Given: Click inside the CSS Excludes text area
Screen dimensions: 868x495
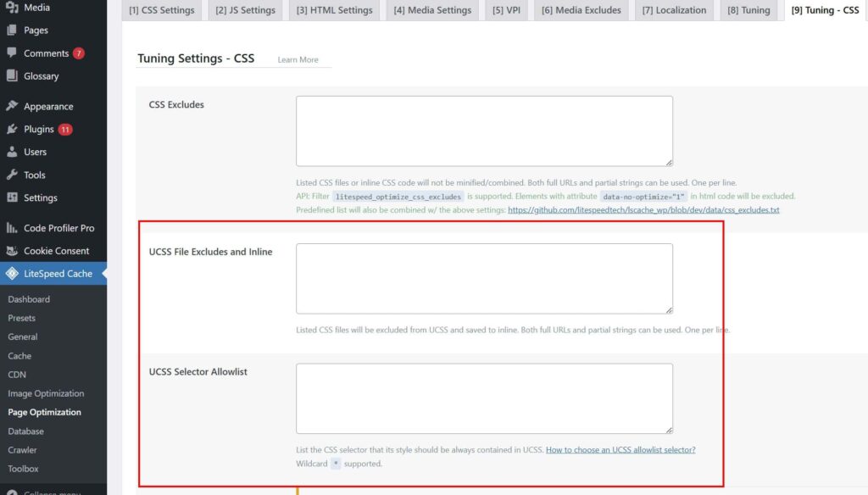Looking at the screenshot, I should point(484,131).
